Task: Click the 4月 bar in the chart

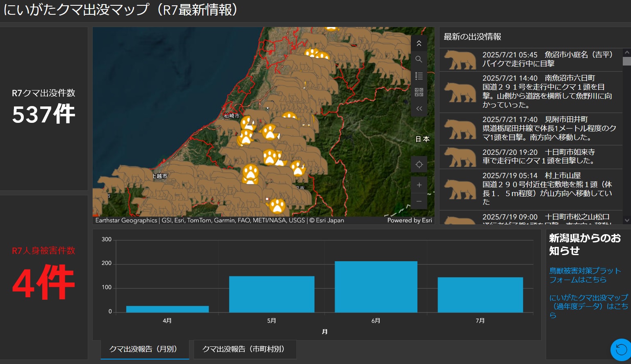Action: tap(167, 309)
